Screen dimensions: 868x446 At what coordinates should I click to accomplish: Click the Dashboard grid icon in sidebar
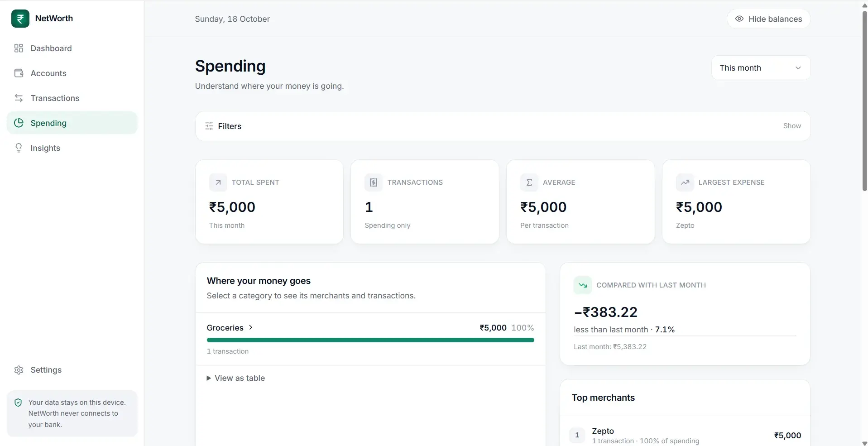[x=19, y=48]
